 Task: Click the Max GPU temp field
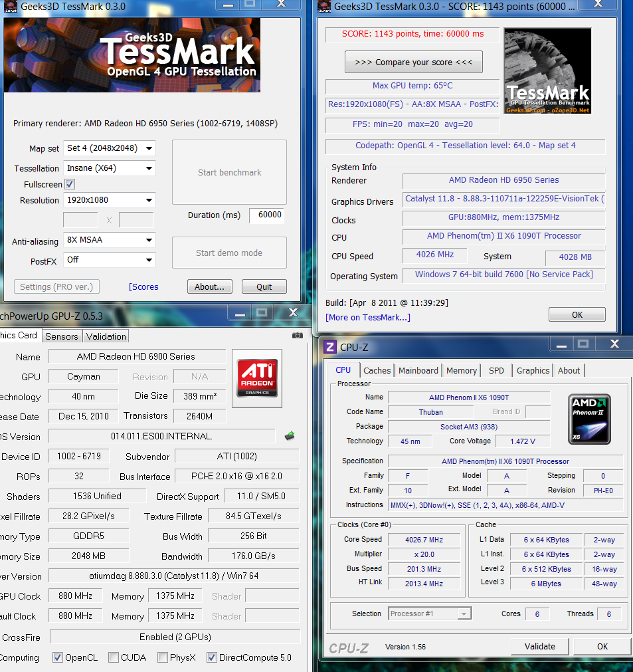412,86
